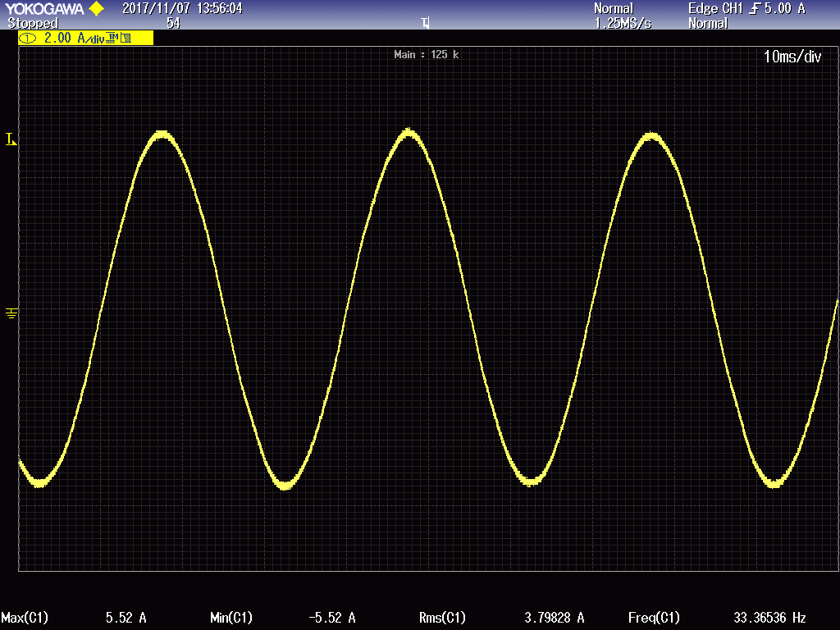Click the trigger position marker at top center

coord(425,22)
